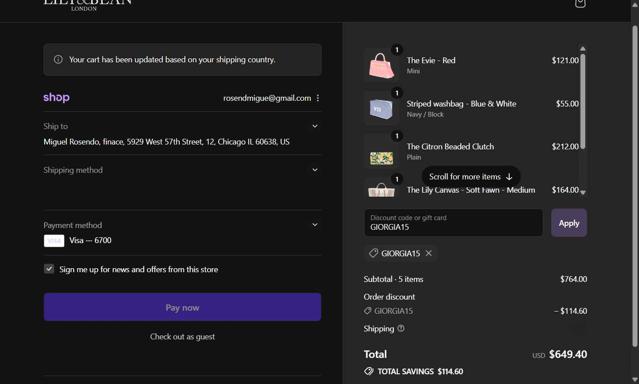The height and width of the screenshot is (384, 639).
Task: Click the $764.00 subtotal amount
Action: tap(573, 279)
